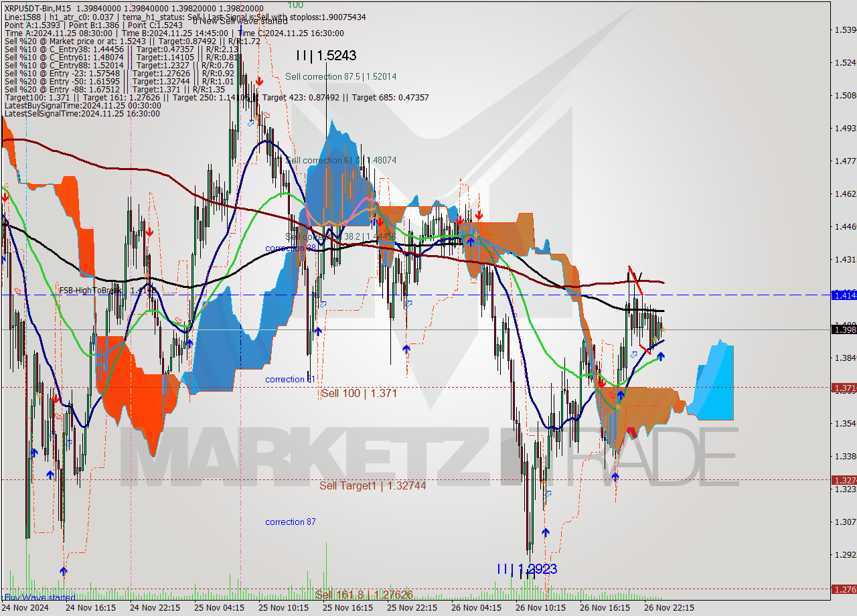Click the '26 Nov 22:15' time axis label
This screenshot has width=857, height=616.
pyautogui.click(x=669, y=608)
